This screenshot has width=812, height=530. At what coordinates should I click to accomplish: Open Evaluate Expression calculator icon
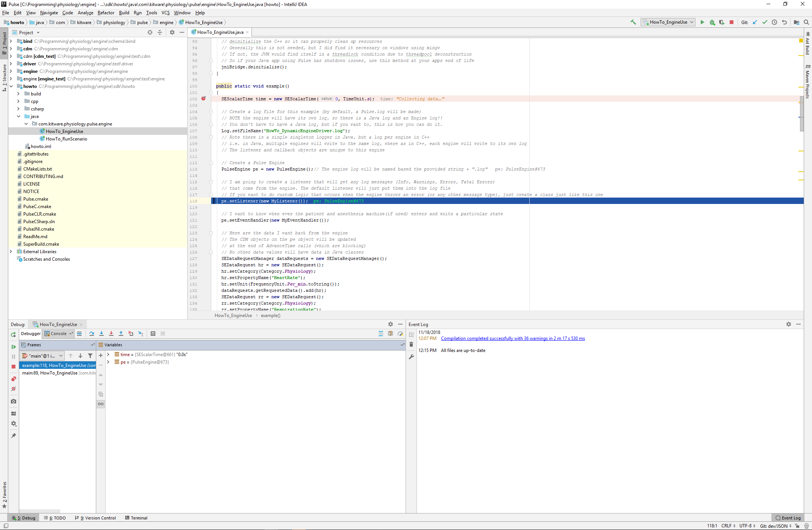(x=153, y=334)
